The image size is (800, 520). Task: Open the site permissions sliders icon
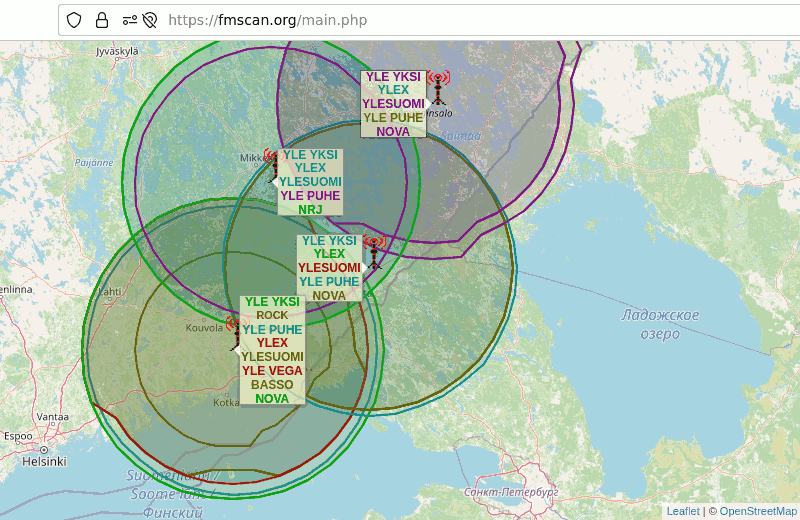point(130,20)
